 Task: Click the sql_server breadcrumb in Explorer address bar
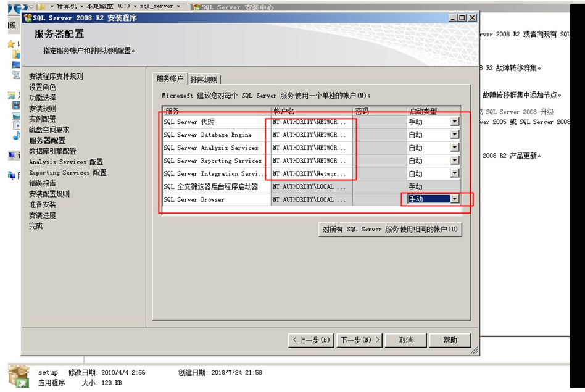tap(157, 6)
